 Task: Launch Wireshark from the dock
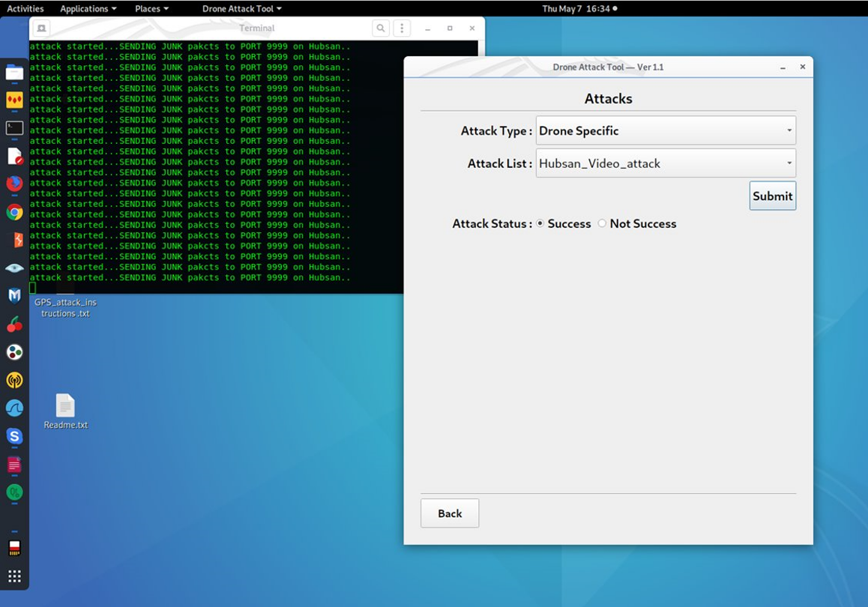pyautogui.click(x=14, y=408)
